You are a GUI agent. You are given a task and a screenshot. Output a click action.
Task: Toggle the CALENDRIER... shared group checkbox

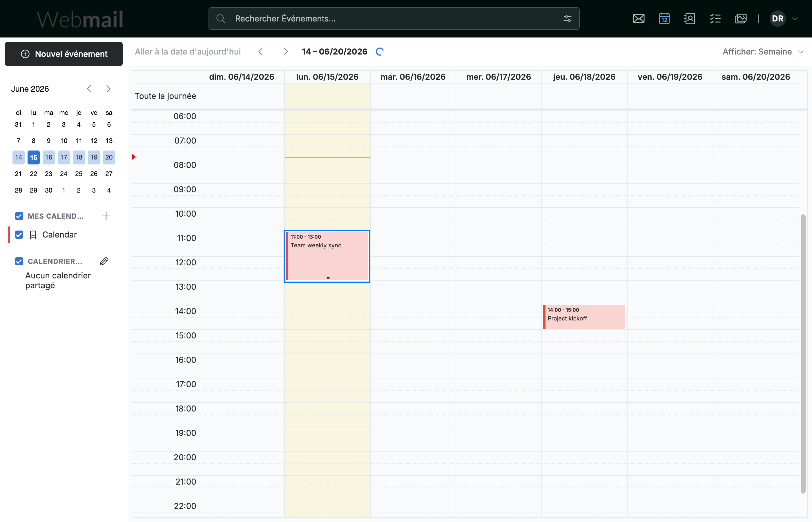(x=19, y=261)
